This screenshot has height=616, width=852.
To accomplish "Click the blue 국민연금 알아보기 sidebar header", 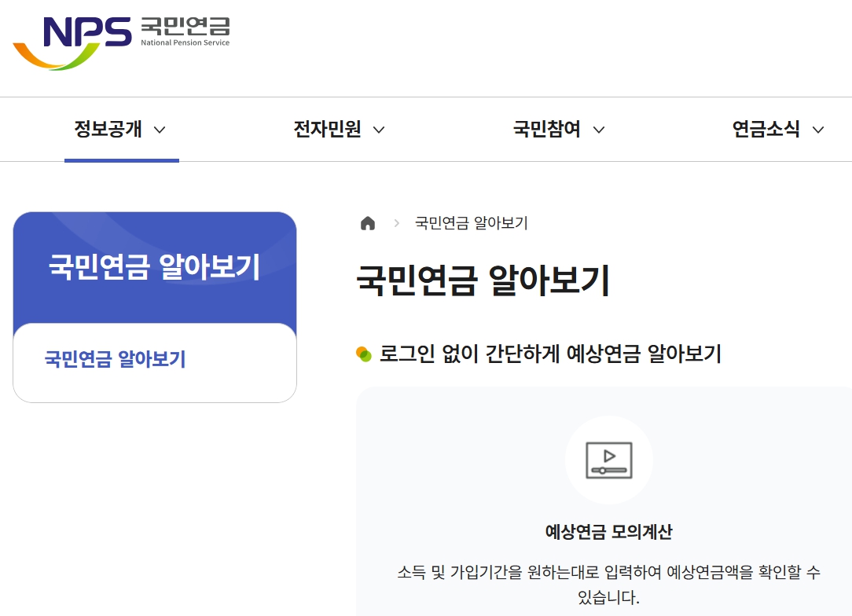I will pos(155,266).
